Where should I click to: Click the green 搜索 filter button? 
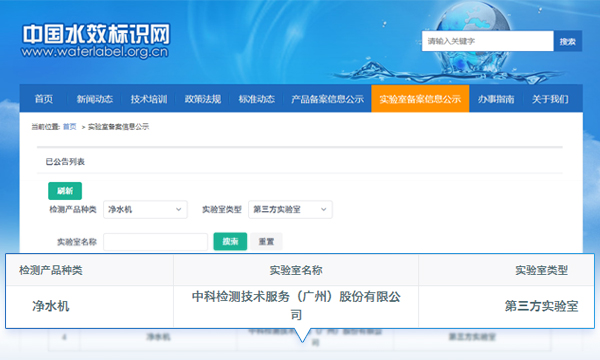[230, 241]
